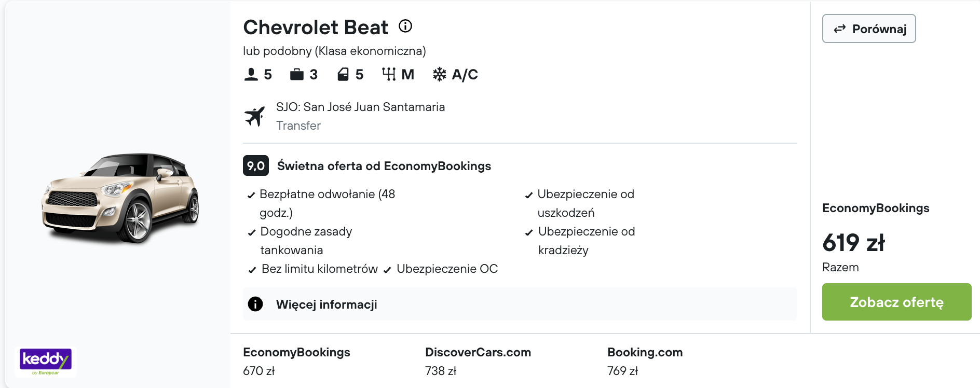The height and width of the screenshot is (388, 980).
Task: Click the Chevrolet Beat title
Action: tap(316, 27)
